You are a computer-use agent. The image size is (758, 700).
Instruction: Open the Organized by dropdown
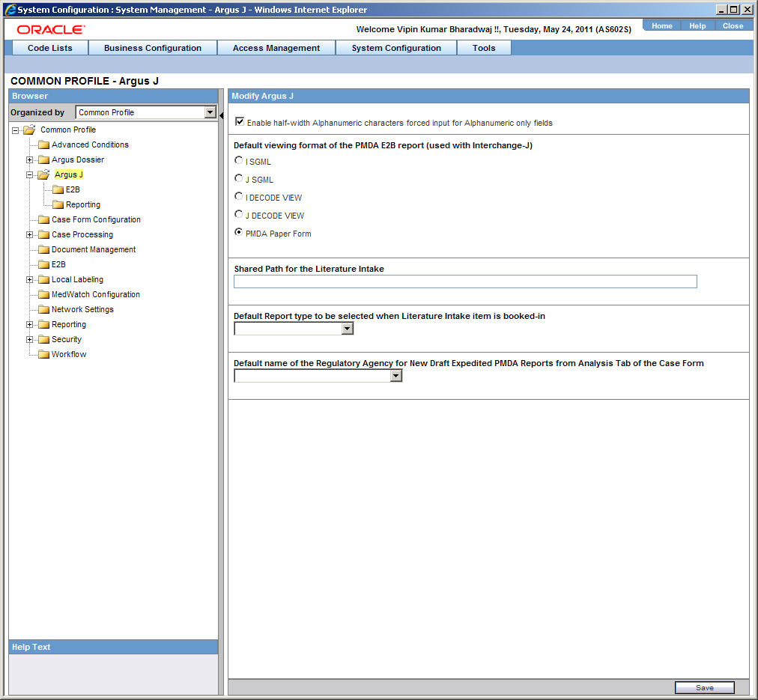click(x=210, y=112)
